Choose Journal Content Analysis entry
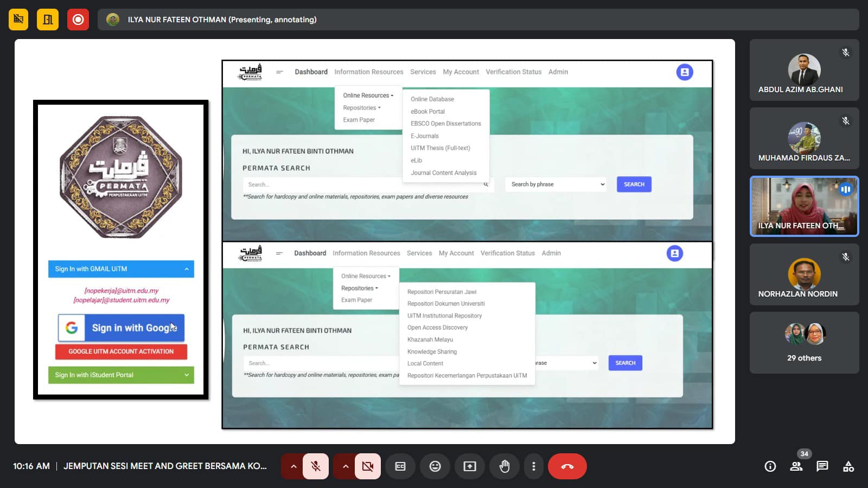The image size is (868, 488). (x=444, y=173)
